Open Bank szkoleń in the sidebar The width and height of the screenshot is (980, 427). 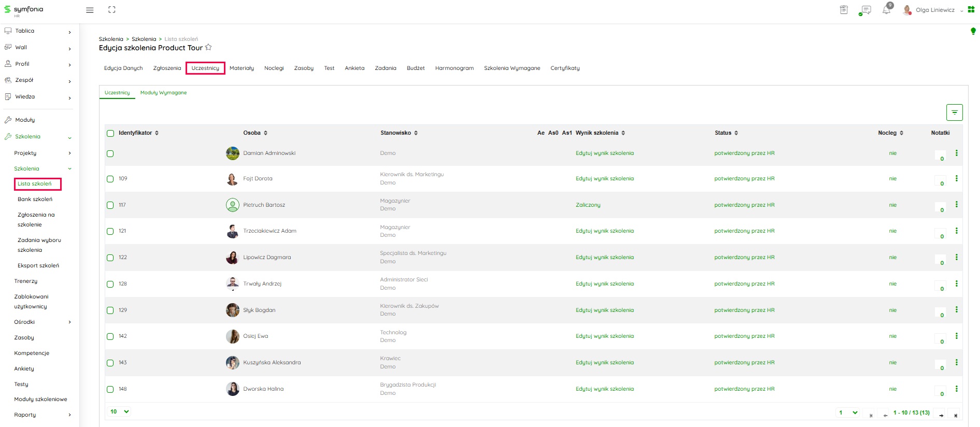point(35,200)
